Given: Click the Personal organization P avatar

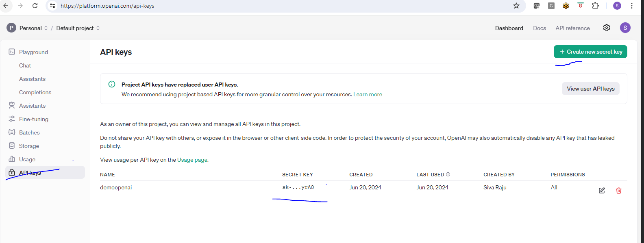Looking at the screenshot, I should pyautogui.click(x=11, y=28).
